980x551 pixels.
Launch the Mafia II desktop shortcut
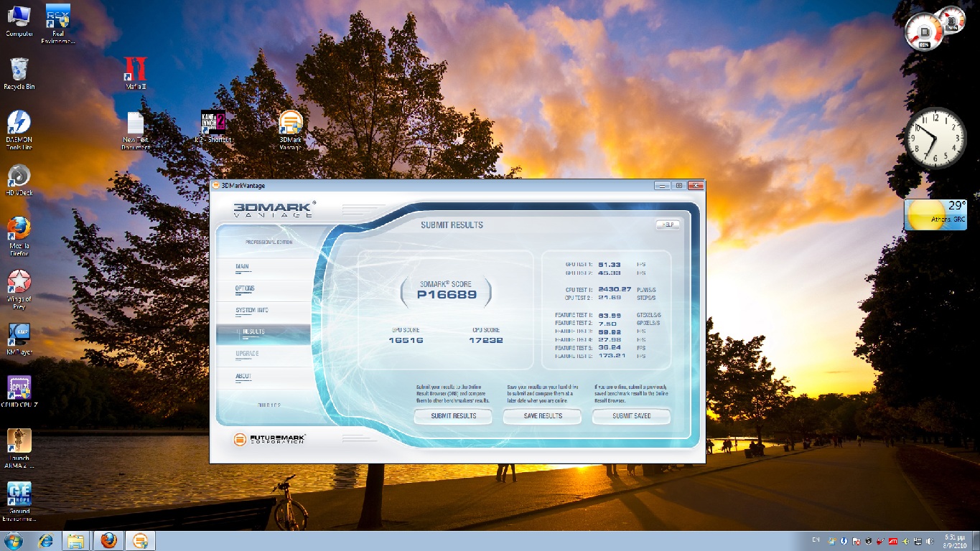tap(136, 74)
